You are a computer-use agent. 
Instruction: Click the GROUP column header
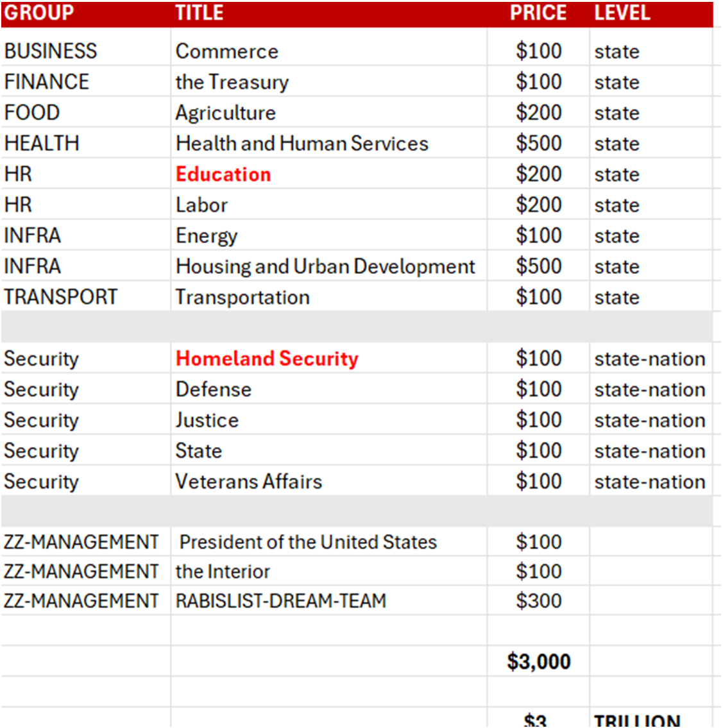tap(39, 13)
